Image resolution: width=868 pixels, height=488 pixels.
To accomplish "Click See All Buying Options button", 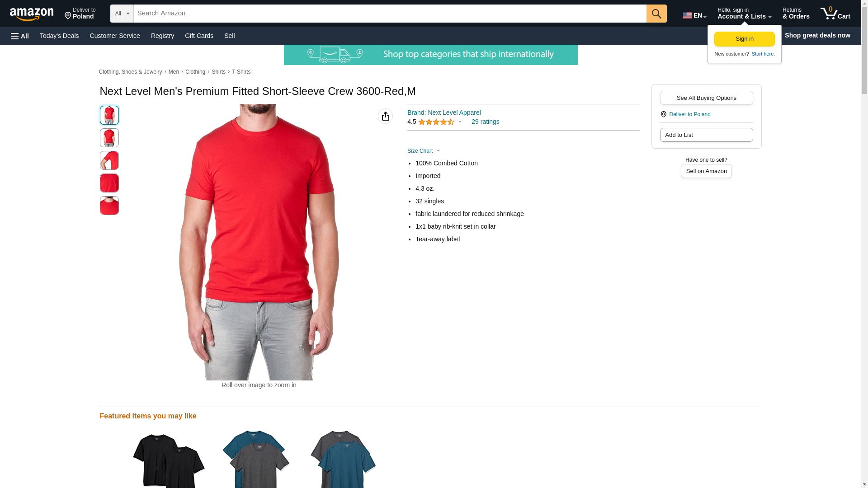I will pos(706,98).
